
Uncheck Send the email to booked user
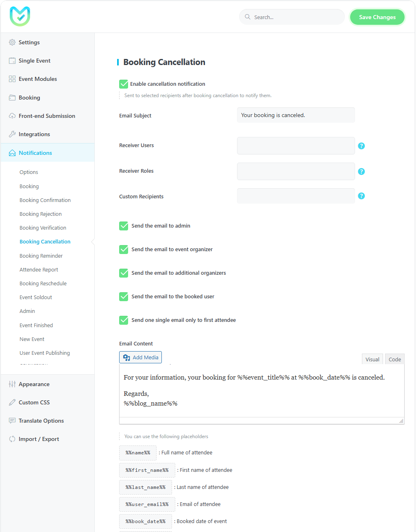coord(124,297)
